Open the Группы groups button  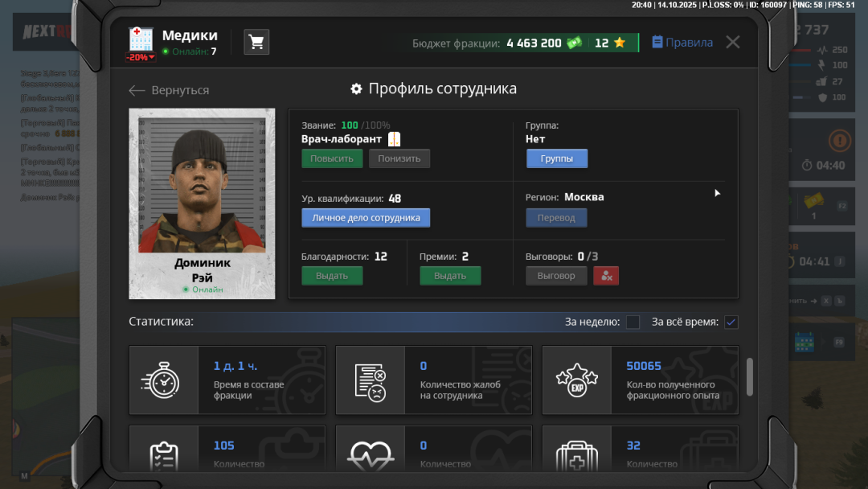(x=557, y=158)
